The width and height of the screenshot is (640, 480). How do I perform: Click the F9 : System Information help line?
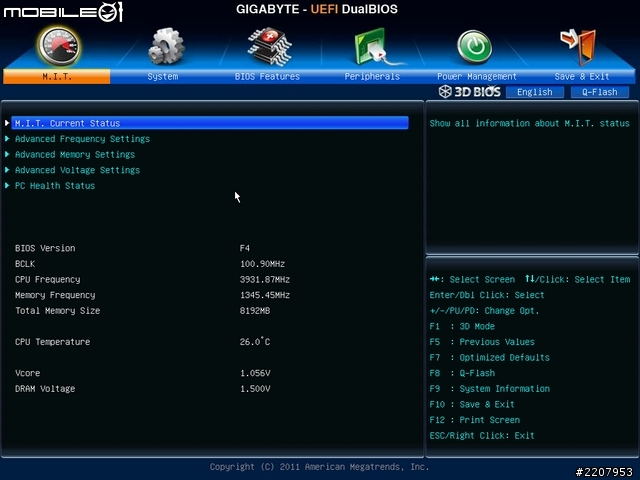(489, 389)
